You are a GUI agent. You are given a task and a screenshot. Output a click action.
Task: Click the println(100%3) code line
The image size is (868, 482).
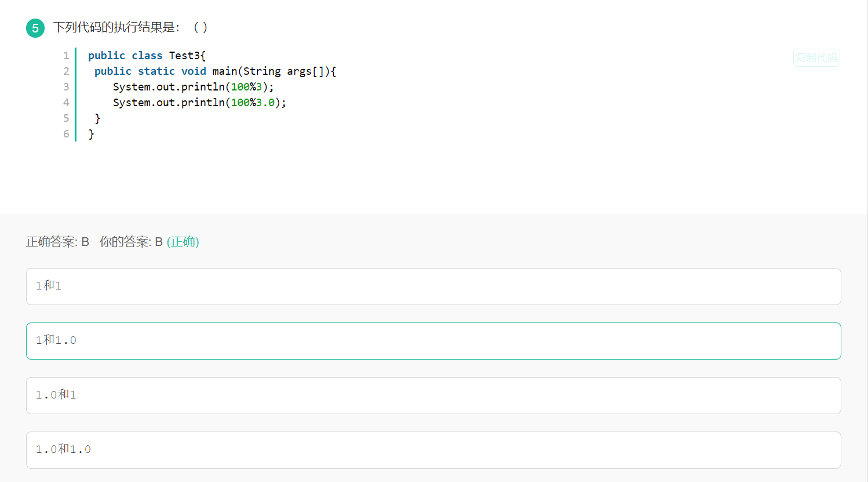[x=193, y=87]
